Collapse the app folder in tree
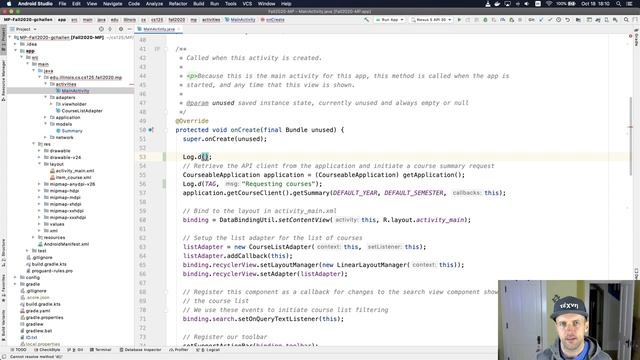This screenshot has height=360, width=640. tap(16, 51)
